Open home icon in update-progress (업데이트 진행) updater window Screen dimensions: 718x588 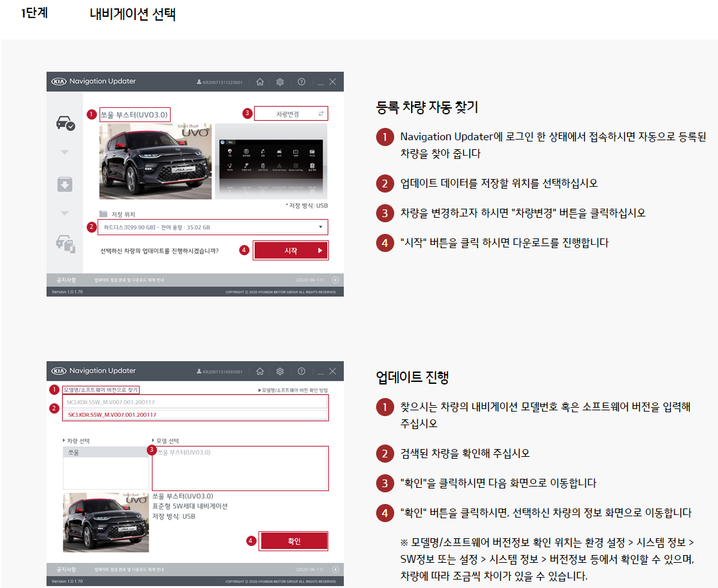(260, 371)
